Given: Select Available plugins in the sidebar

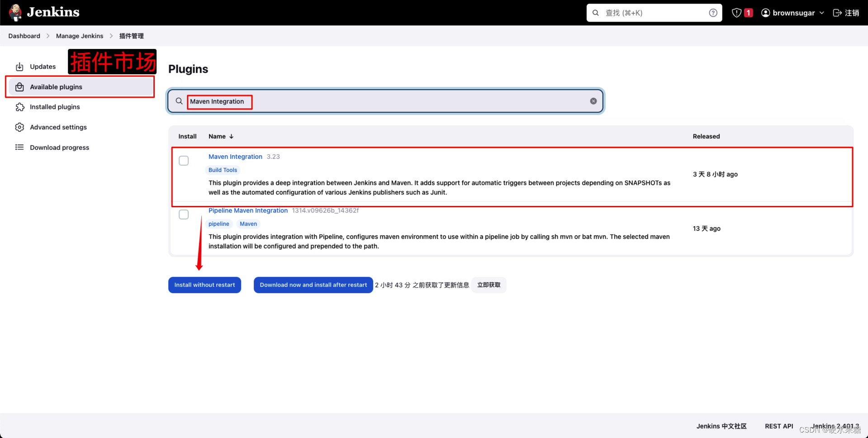Looking at the screenshot, I should 81,87.
